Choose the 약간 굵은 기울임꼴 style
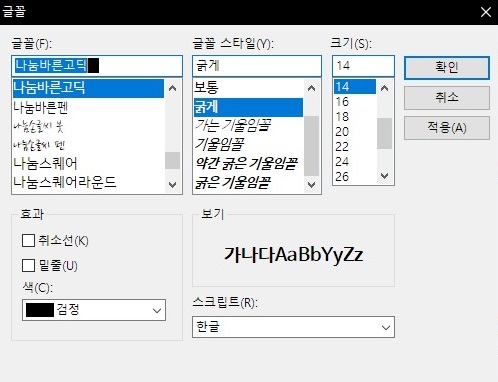 point(248,164)
